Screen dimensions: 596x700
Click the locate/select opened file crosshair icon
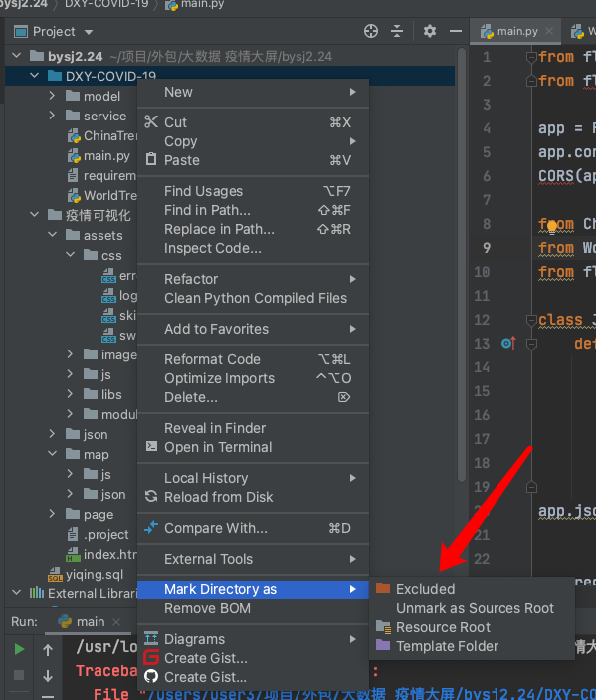point(371,31)
